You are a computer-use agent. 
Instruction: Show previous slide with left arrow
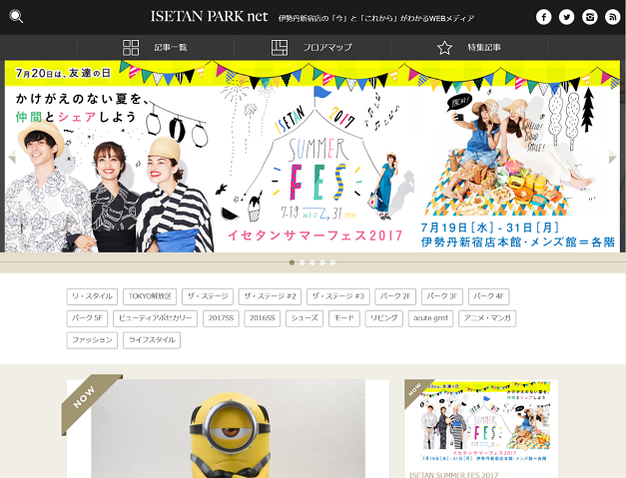pos(12,157)
